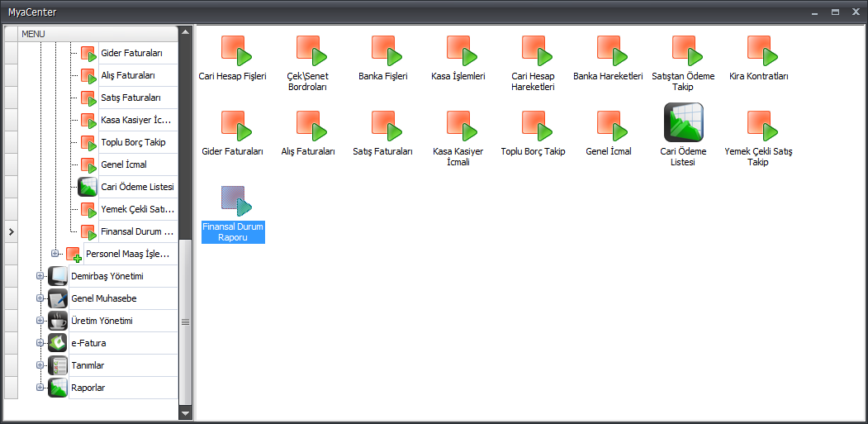
Task: Maximize the MyaCenter window
Action: [x=835, y=12]
